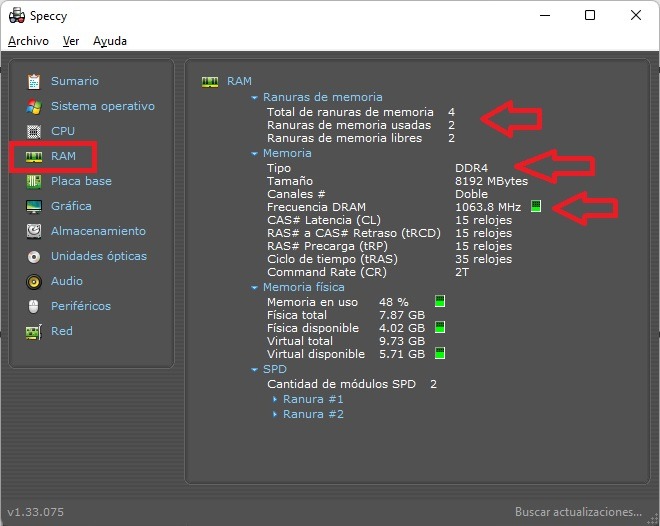Viewport: 660px width, 526px height.
Task: Click the Almacenamiento hard drive icon
Action: pos(34,231)
